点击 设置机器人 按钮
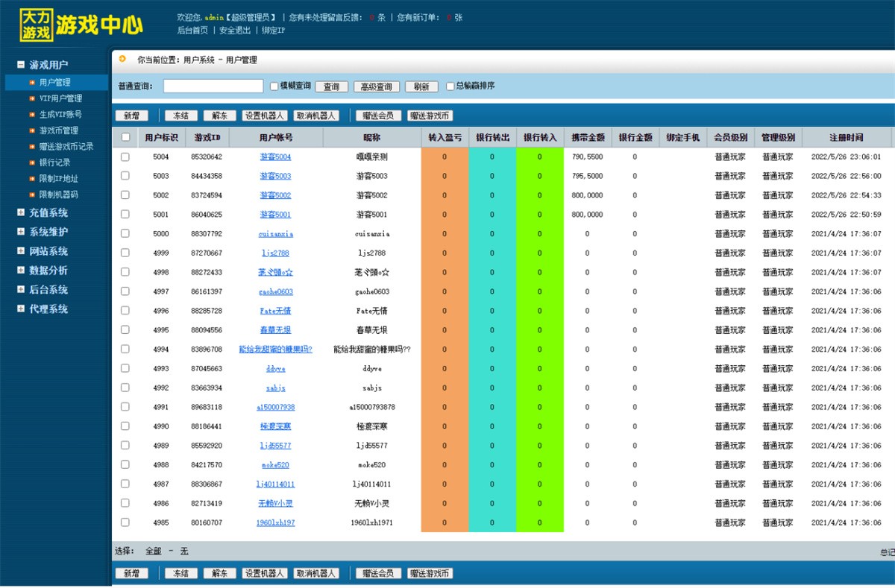The image size is (895, 588). [x=266, y=115]
